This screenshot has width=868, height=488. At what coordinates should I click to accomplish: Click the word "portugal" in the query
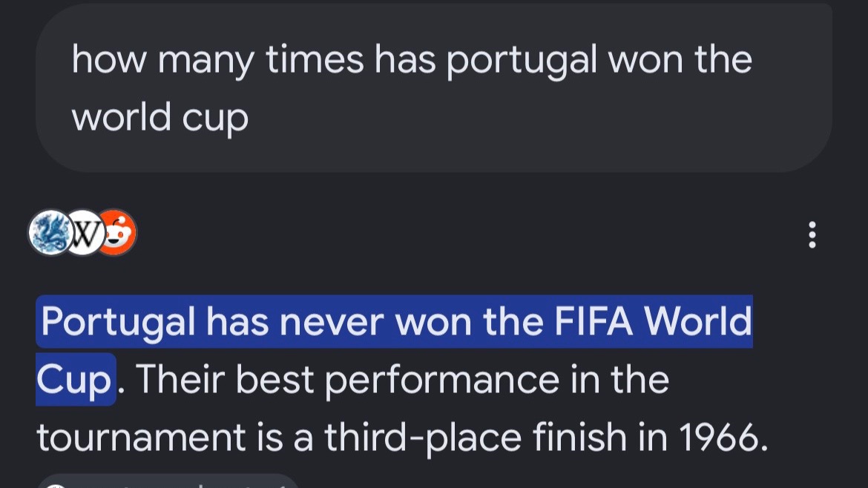pos(522,61)
